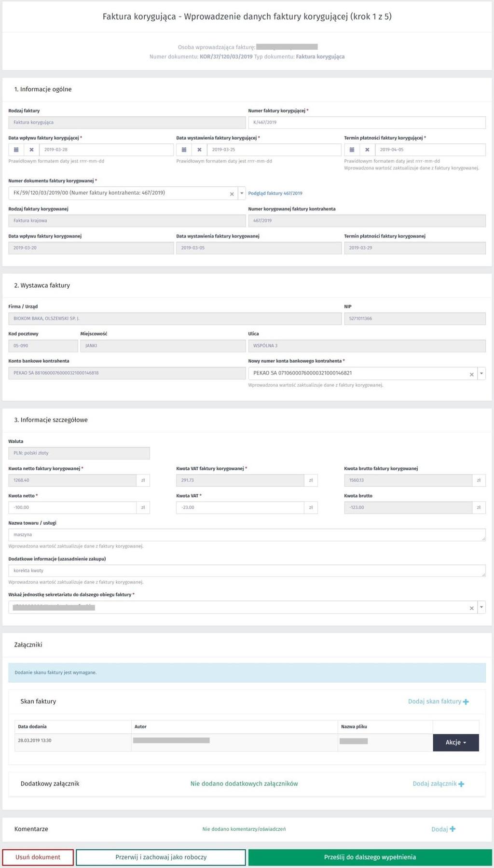This screenshot has height=868, width=494.
Task: Clear the selected jednostka sekretariatu value
Action: point(471,608)
